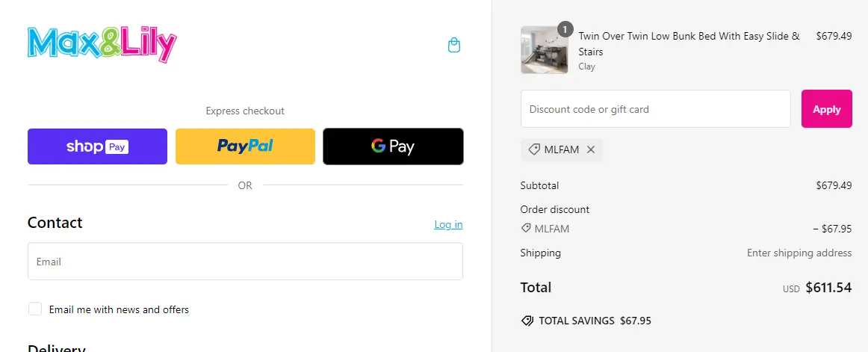
Task: Click the Express checkout label
Action: (x=245, y=111)
